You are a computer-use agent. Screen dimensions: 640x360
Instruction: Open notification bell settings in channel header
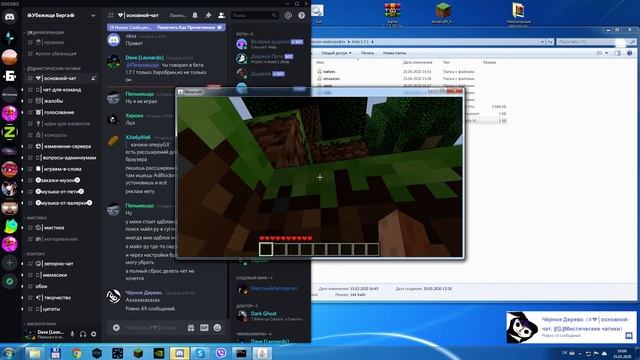coord(195,15)
